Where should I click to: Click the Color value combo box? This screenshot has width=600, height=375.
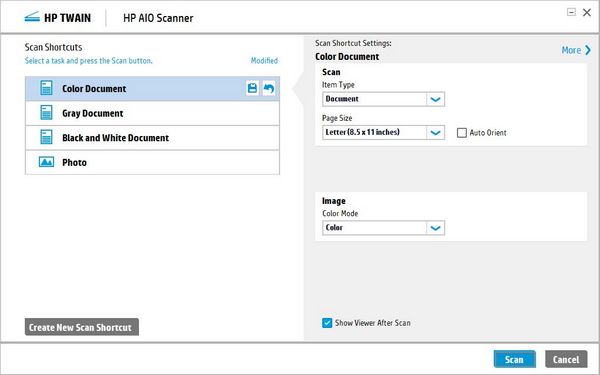383,228
